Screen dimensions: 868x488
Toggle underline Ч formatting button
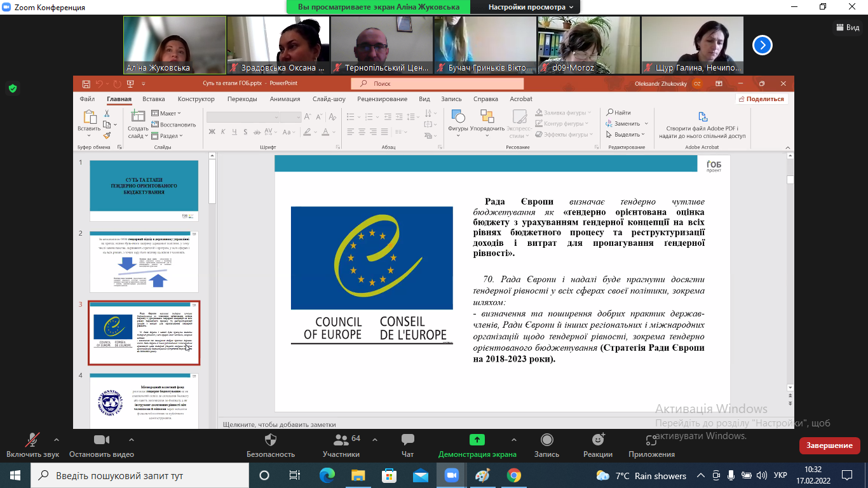click(234, 132)
